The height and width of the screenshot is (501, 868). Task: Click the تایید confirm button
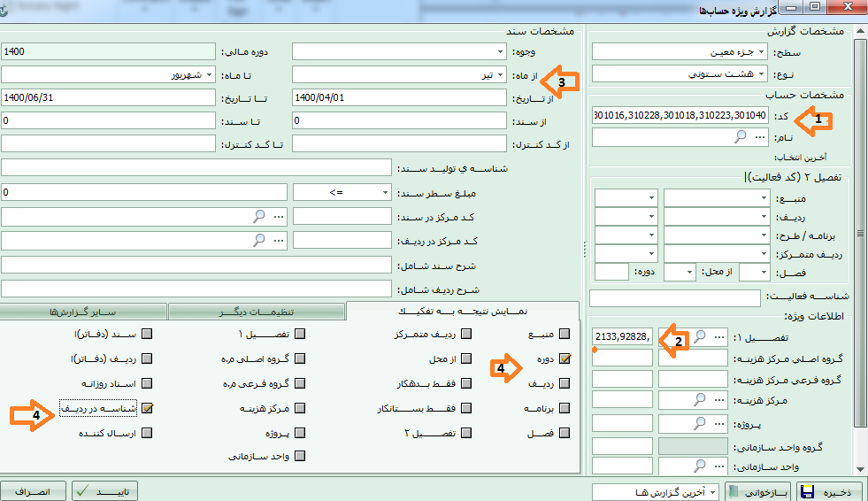pyautogui.click(x=104, y=491)
